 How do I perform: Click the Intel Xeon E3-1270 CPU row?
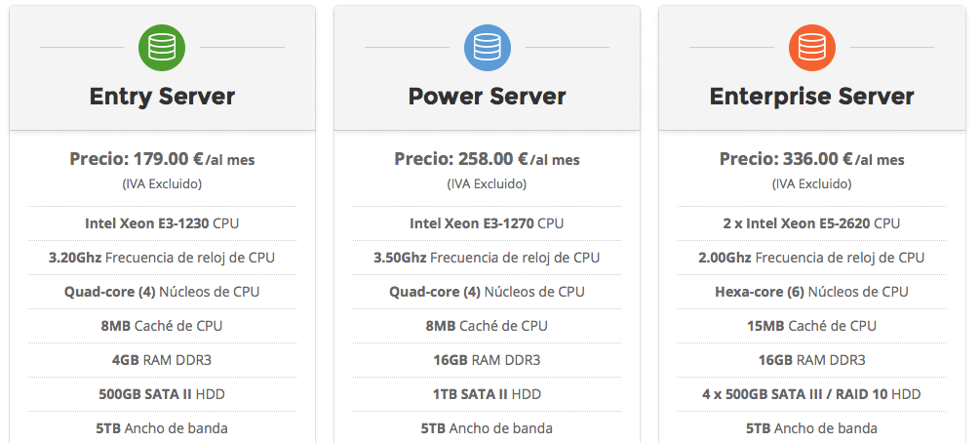pos(487,223)
